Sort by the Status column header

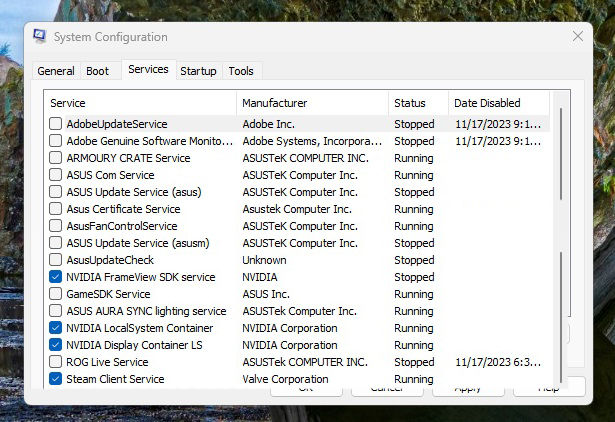(418, 103)
